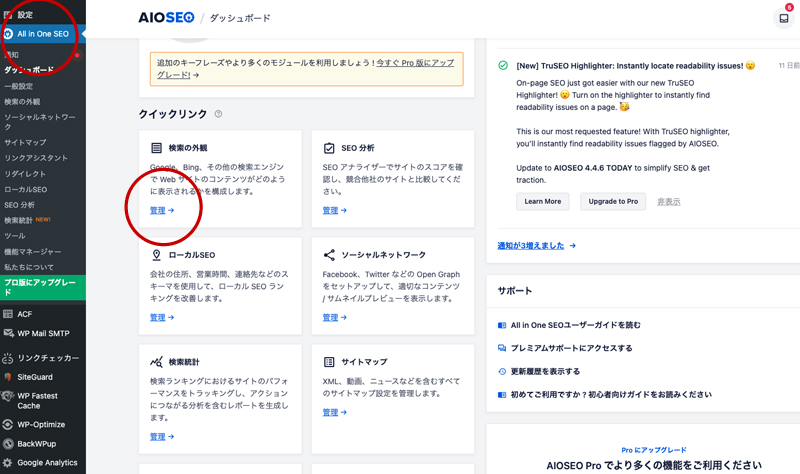The width and height of the screenshot is (800, 474).
Task: Open the notifications inbox icon at top right
Action: (784, 19)
